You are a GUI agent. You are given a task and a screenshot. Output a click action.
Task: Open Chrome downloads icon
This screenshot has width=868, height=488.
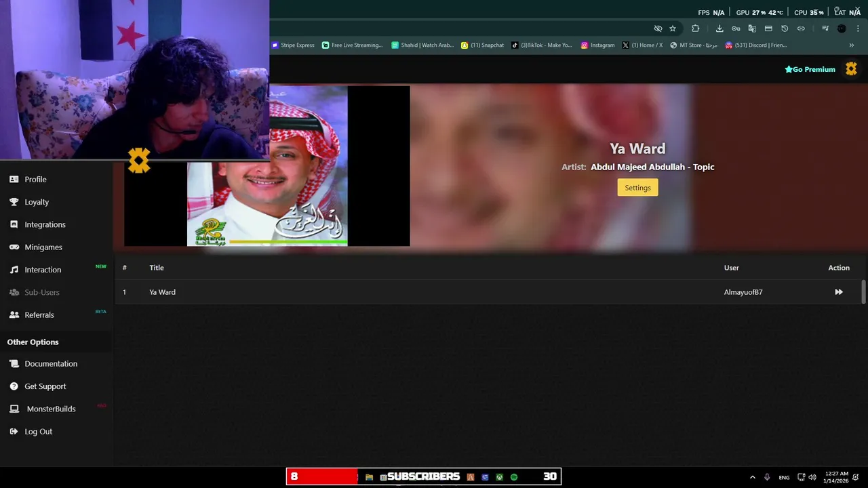719,28
